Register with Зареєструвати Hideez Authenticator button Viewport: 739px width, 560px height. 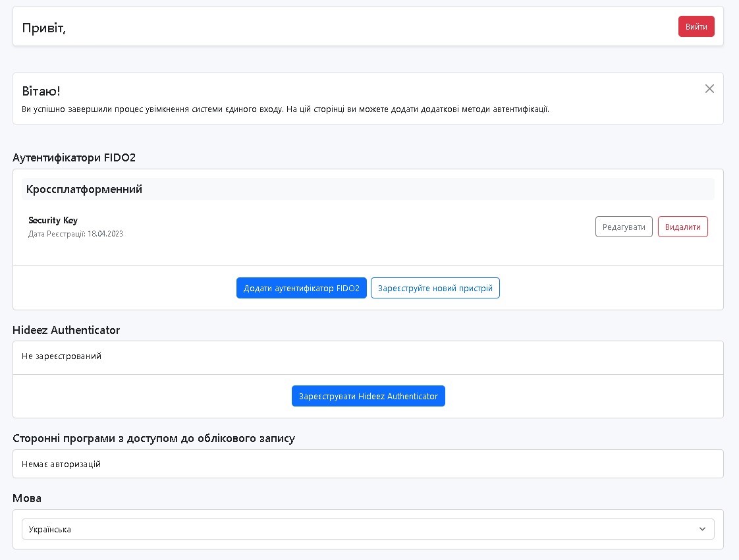click(368, 396)
